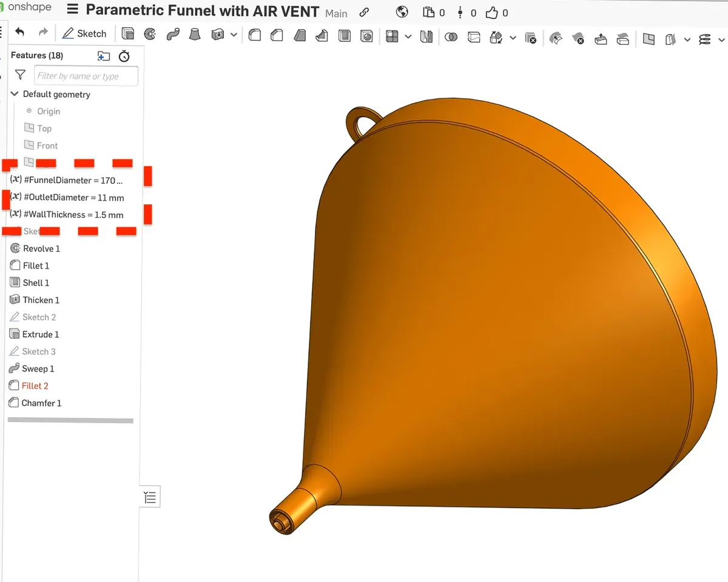This screenshot has width=728, height=582.
Task: Select Shell 1 feature
Action: click(x=30, y=283)
